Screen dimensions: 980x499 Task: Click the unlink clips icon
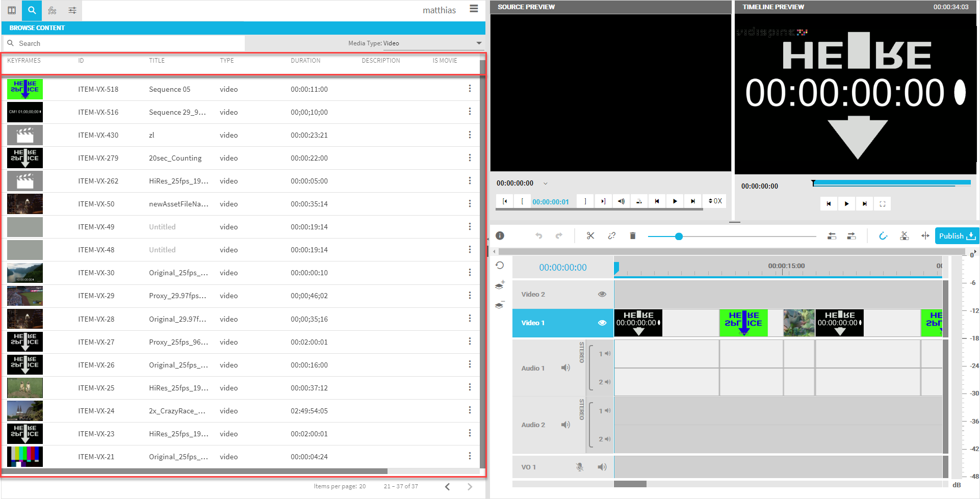click(x=611, y=235)
